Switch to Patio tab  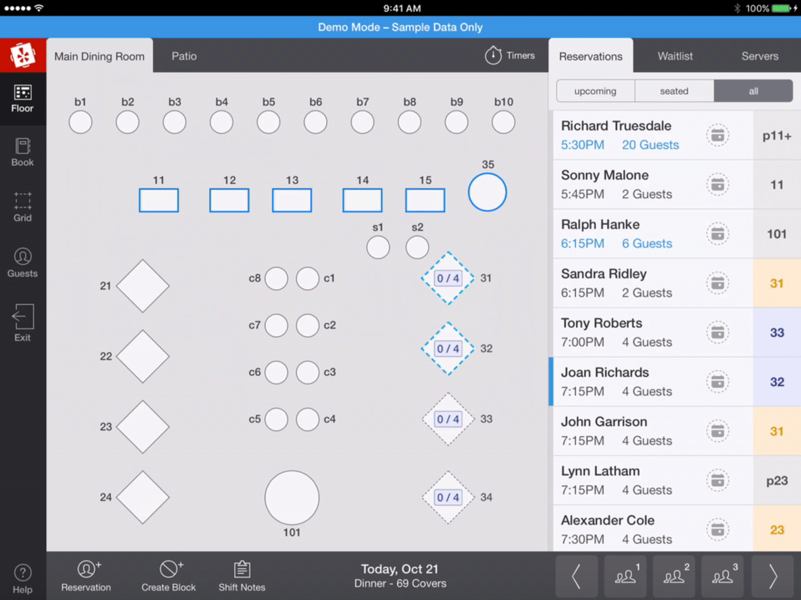point(184,56)
